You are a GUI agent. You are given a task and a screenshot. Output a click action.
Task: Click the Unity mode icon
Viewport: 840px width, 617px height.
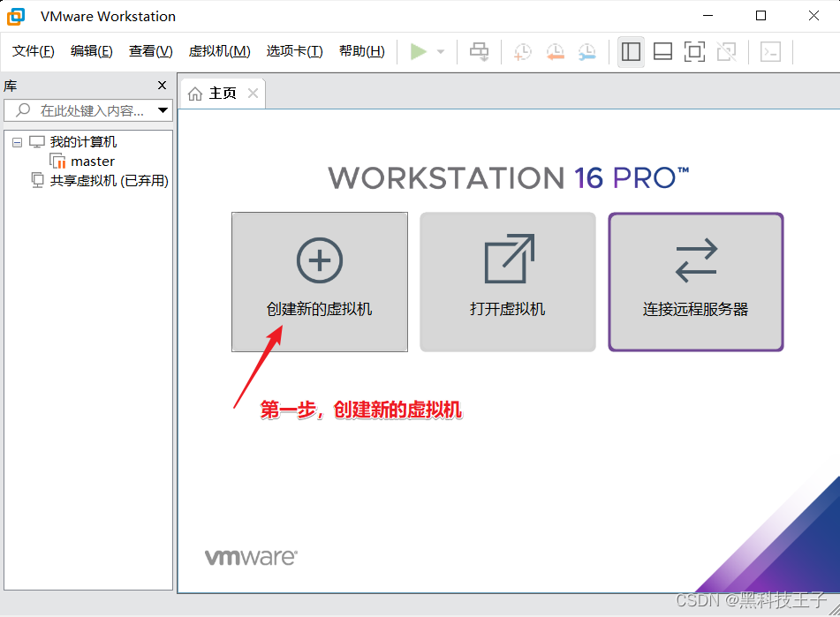(x=726, y=52)
